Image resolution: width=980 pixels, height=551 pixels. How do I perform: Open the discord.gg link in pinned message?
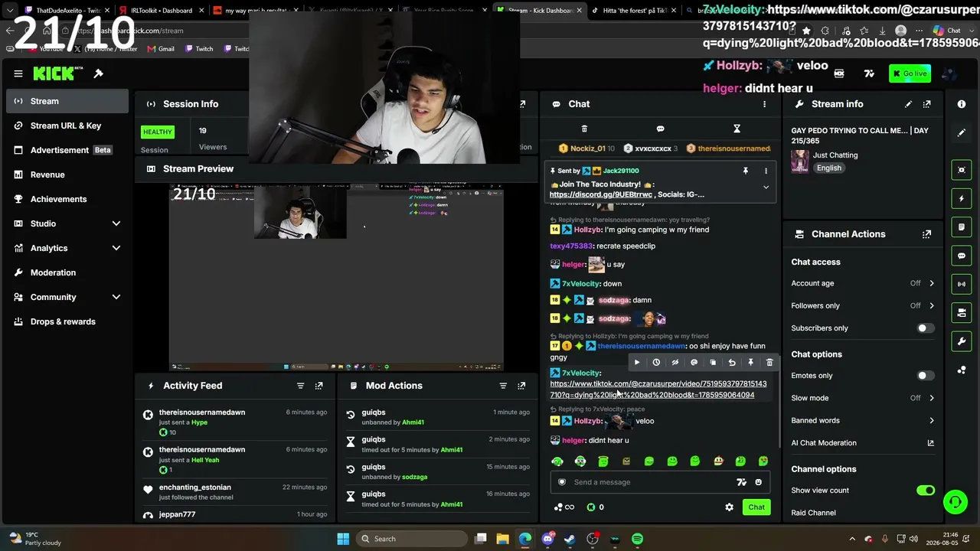601,194
